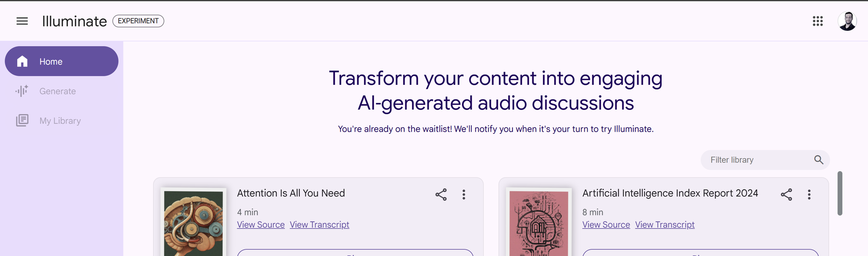Click the magnifier icon in Filter library

tap(819, 160)
